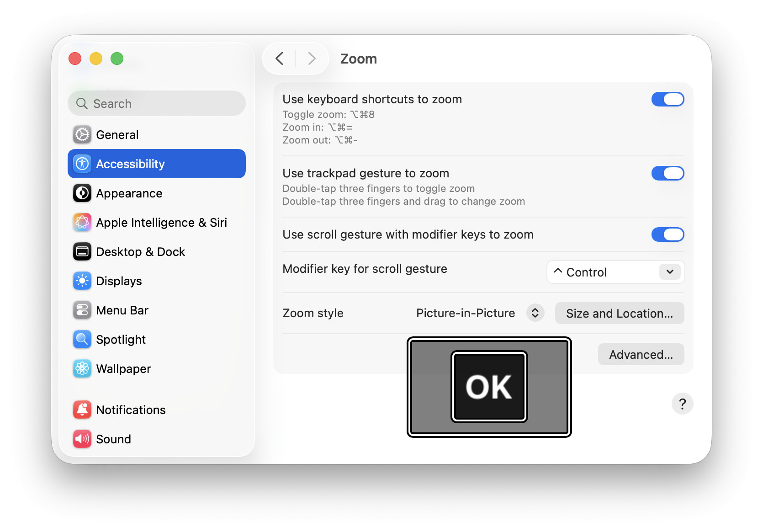The image size is (763, 532).
Task: Click the Spotlight magnifier icon
Action: [x=82, y=339]
